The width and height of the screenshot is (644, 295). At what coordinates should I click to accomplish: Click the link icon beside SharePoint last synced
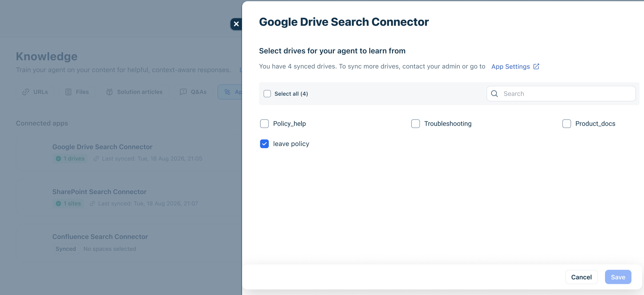[92, 204]
